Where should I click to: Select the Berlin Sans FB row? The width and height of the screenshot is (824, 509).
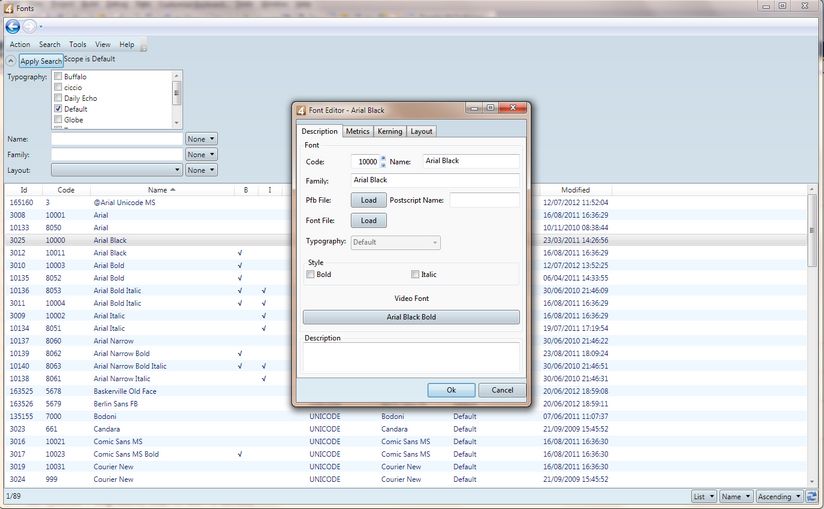click(405, 404)
